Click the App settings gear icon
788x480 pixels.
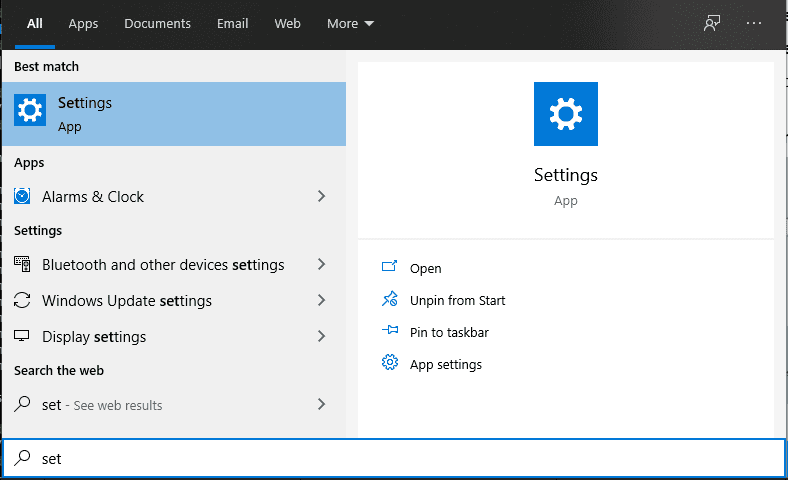tap(389, 362)
